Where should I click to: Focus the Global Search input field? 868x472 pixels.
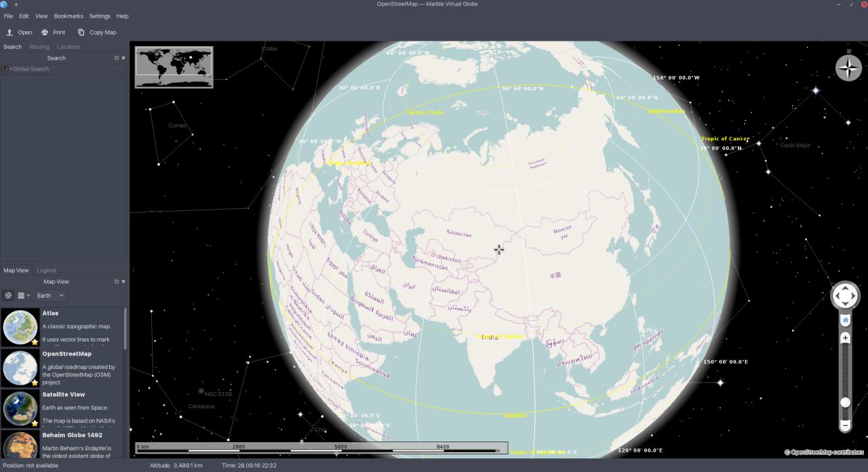click(68, 68)
